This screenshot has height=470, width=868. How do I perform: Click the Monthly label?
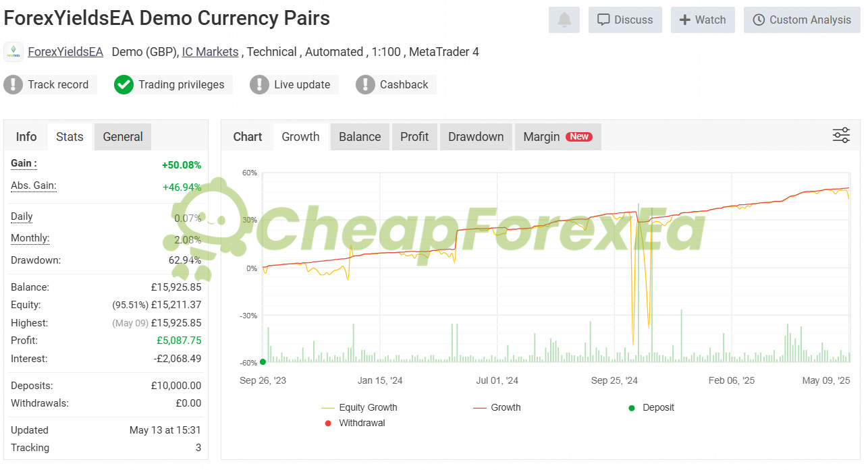[30, 238]
